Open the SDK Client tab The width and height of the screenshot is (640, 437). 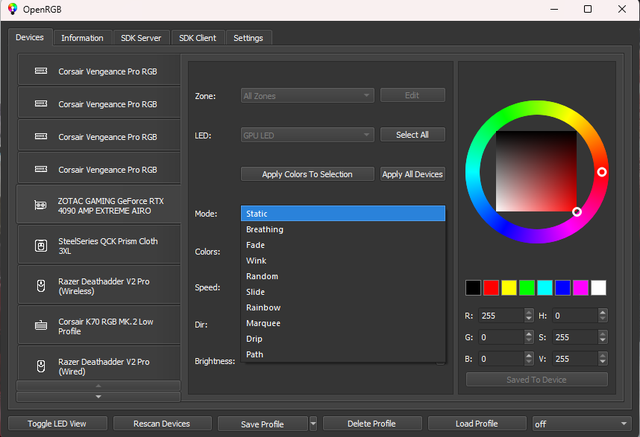click(x=198, y=38)
